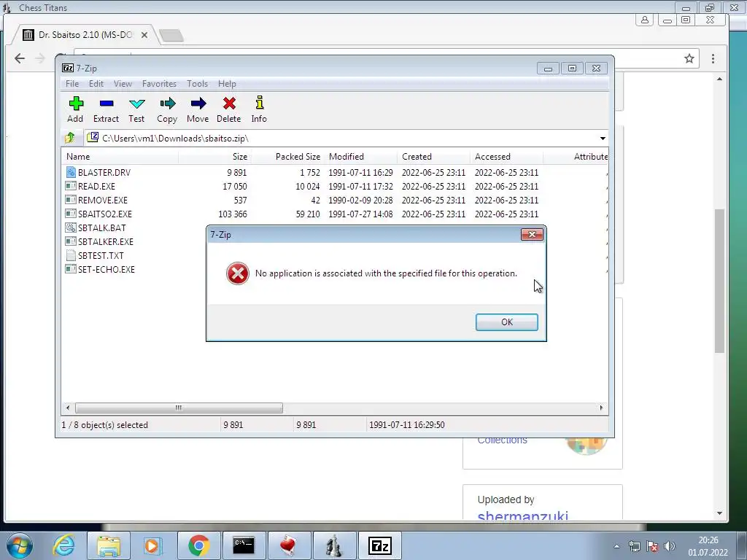Select the SET-ECHO.EXE file

[107, 269]
